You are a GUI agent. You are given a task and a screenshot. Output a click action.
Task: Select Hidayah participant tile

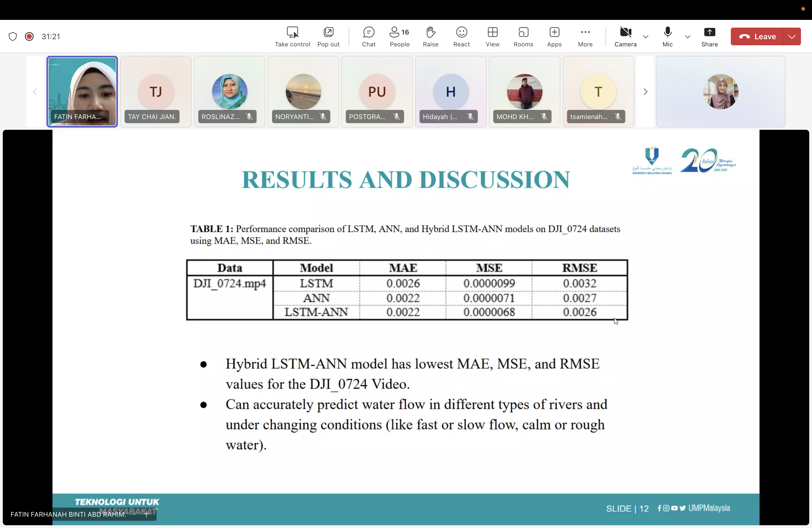click(451, 92)
